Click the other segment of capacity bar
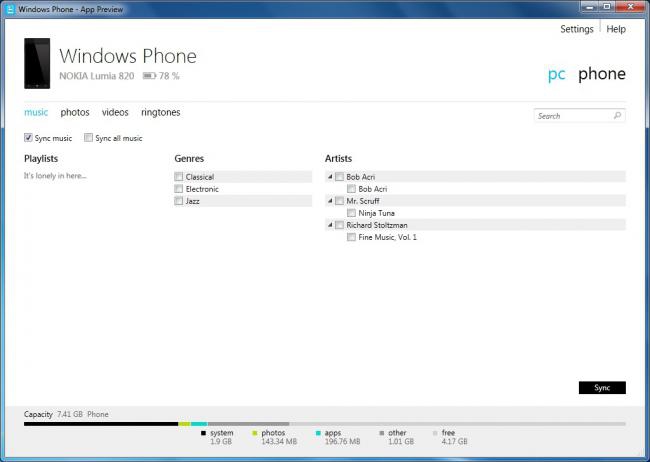650x462 pixels. click(x=248, y=424)
